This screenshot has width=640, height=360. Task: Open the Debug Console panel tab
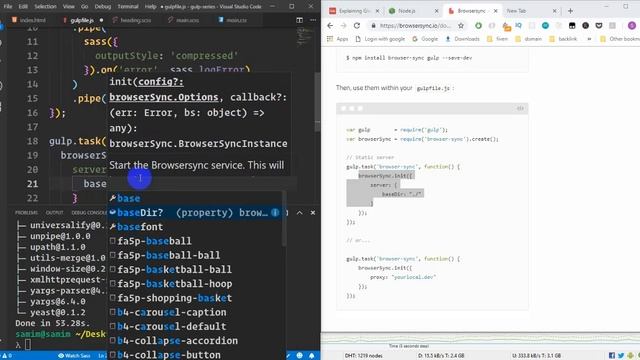click(89, 213)
